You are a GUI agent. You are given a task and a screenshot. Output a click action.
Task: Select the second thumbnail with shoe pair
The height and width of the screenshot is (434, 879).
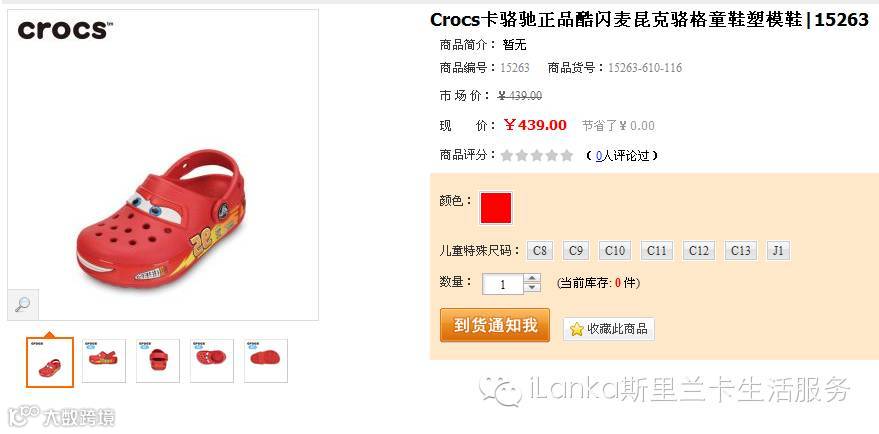tap(103, 361)
